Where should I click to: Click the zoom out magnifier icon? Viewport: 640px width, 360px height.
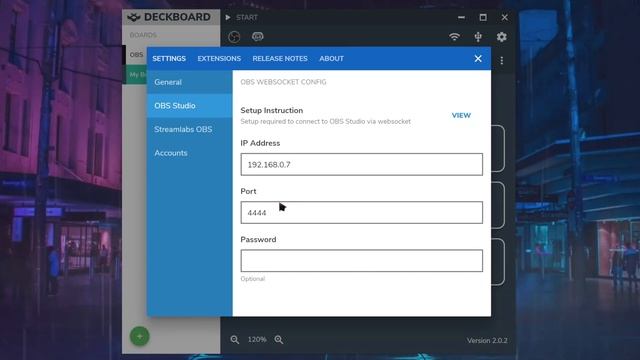235,340
